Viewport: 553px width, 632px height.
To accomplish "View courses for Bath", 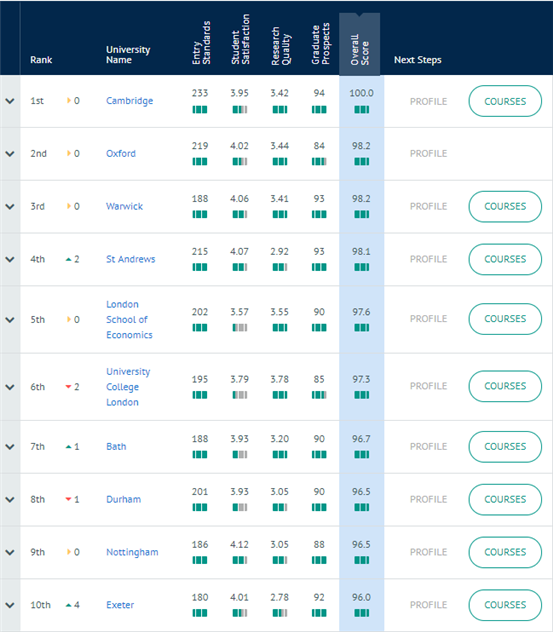I will 505,447.
